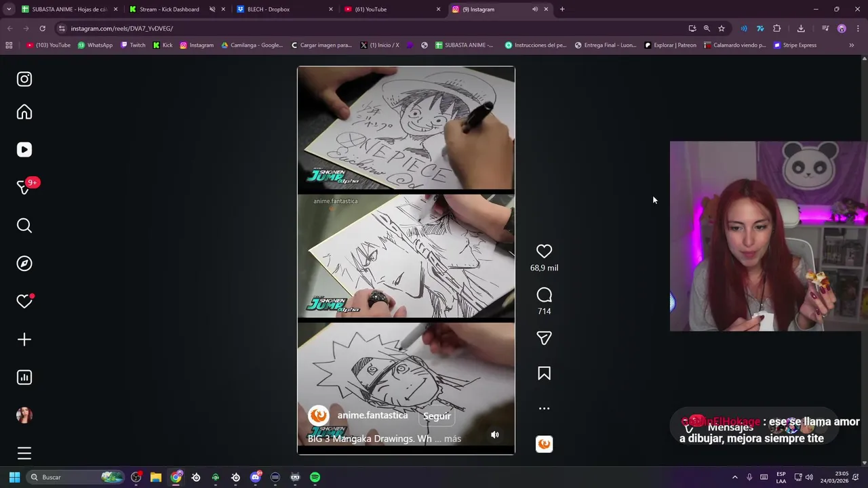Open File Explorer from the taskbar
This screenshot has height=488, width=868.
(x=156, y=477)
